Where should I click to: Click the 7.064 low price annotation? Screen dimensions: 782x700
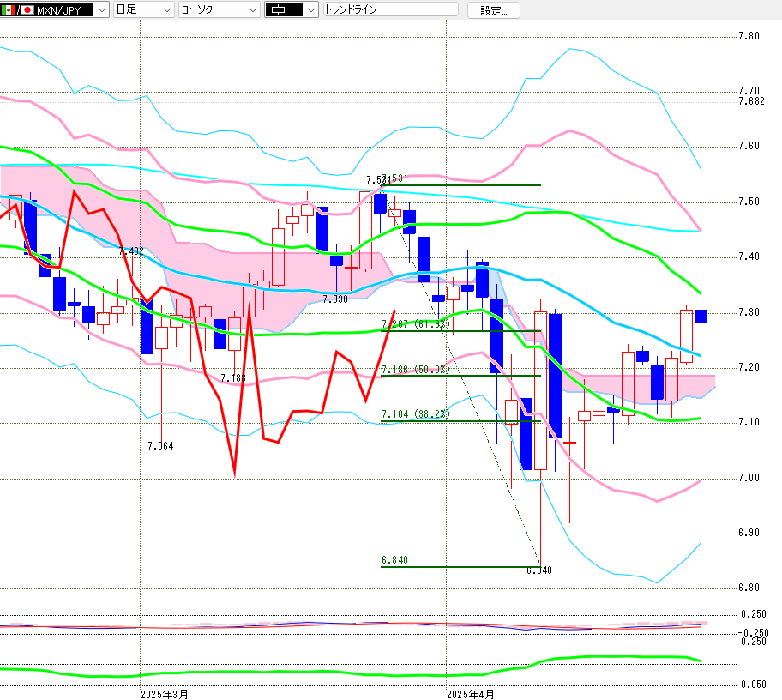pos(160,446)
